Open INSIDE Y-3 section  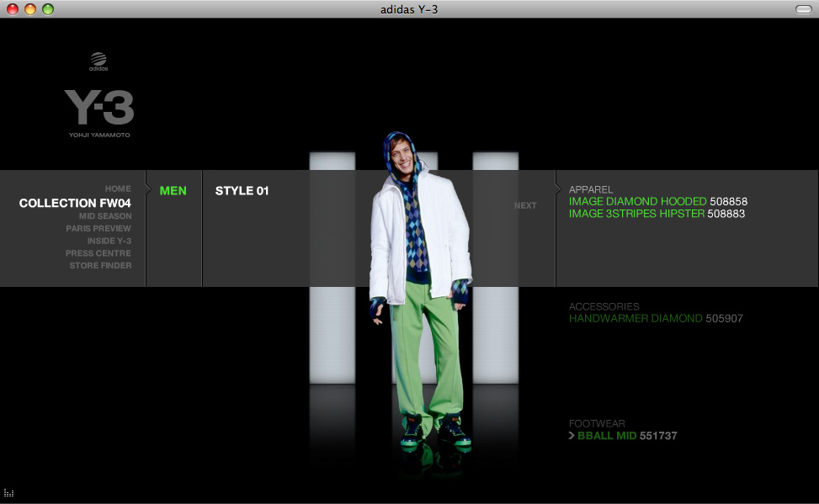coord(109,241)
